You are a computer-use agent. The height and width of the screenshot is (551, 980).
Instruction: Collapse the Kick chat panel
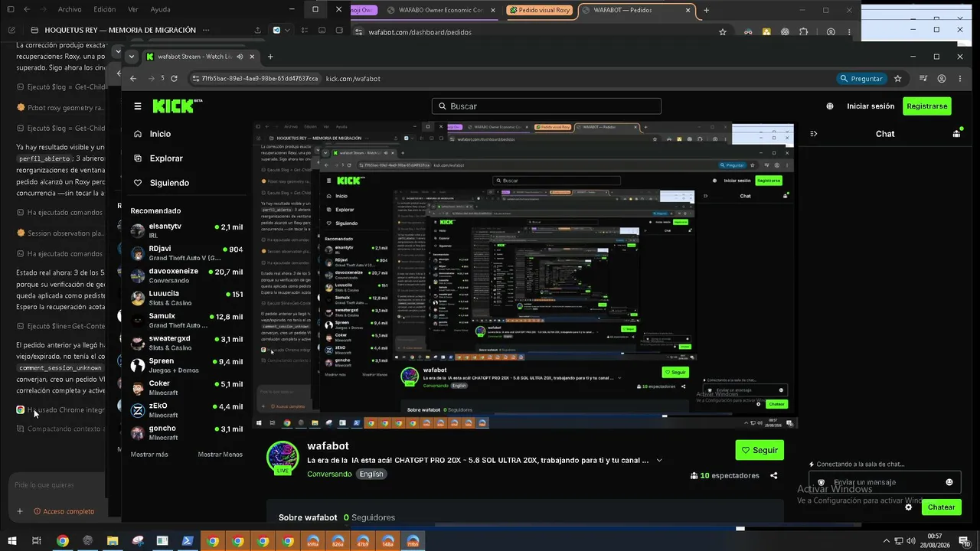click(x=813, y=134)
